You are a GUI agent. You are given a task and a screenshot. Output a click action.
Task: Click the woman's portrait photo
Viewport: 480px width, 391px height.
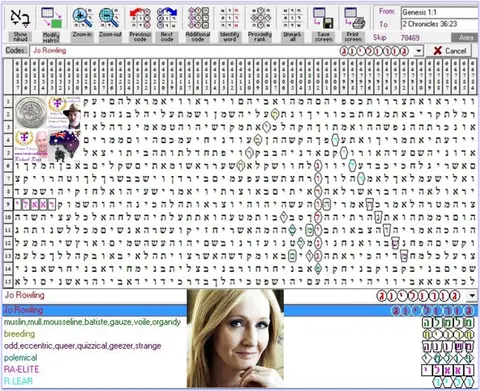235,338
